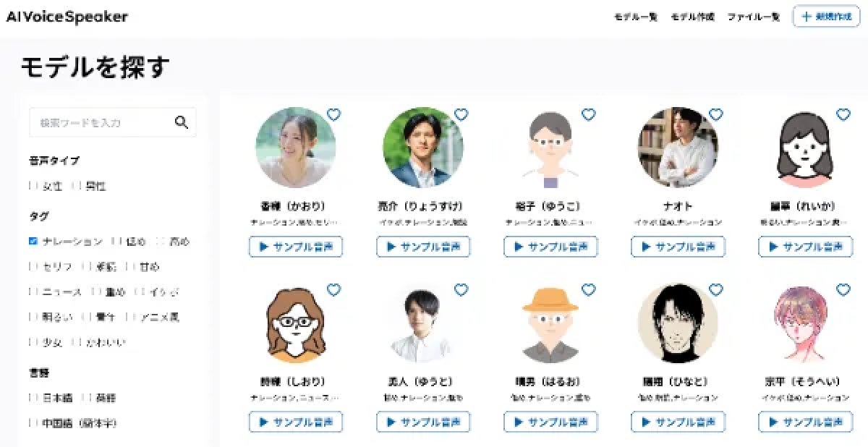Play the sample audio for ナオト
The width and height of the screenshot is (868, 447).
click(x=678, y=247)
